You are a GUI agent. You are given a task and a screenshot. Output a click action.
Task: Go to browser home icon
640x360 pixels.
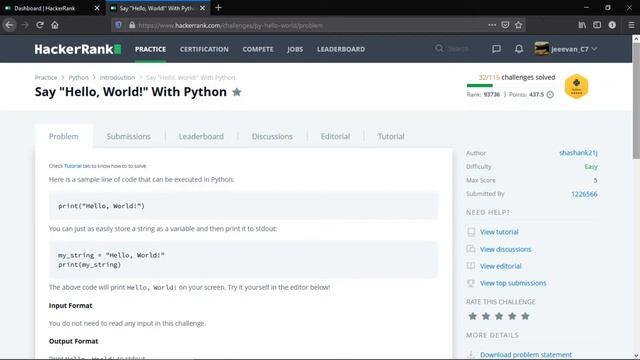pyautogui.click(x=55, y=25)
